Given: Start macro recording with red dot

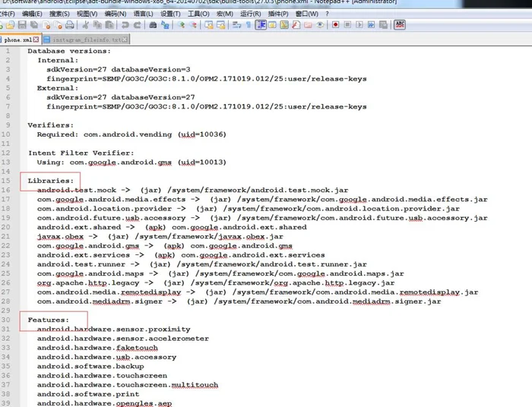Looking at the screenshot, I should [336, 25].
